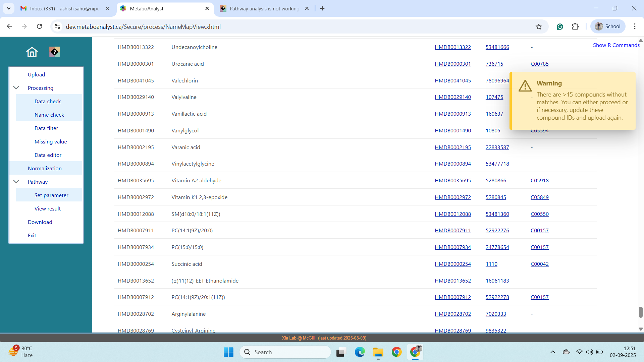Click the page vertical scrollbar thumb
The image size is (644, 362).
pyautogui.click(x=640, y=312)
